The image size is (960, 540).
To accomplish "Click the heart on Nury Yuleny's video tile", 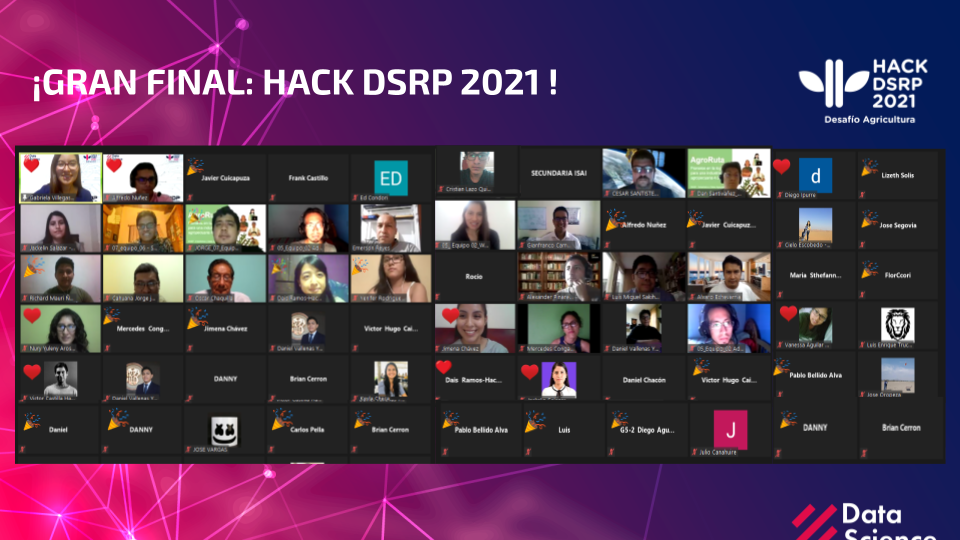I will pos(32,315).
